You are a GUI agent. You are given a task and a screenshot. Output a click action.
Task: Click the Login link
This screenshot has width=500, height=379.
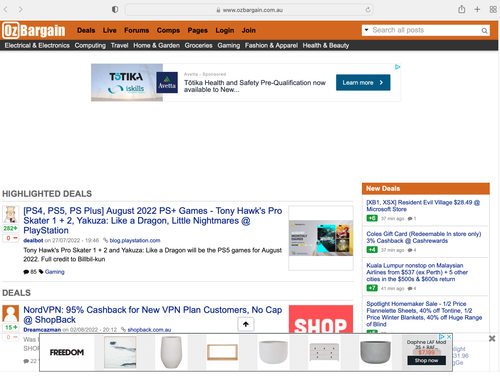point(225,30)
